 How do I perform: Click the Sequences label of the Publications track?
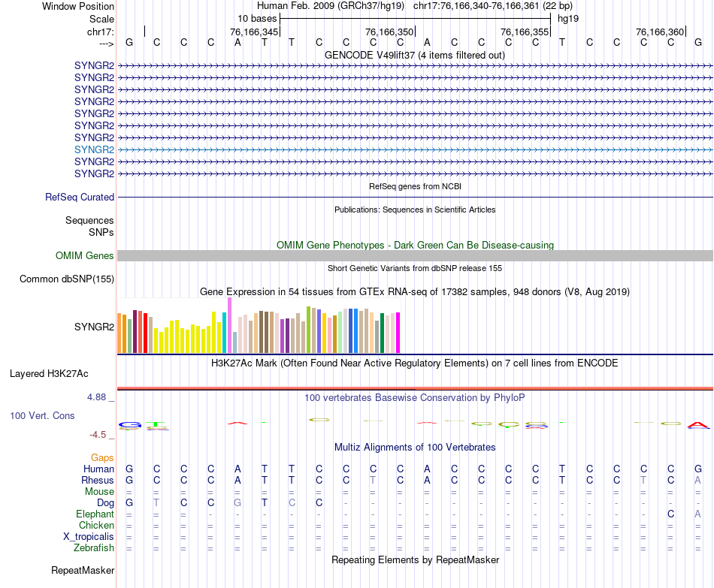89,220
